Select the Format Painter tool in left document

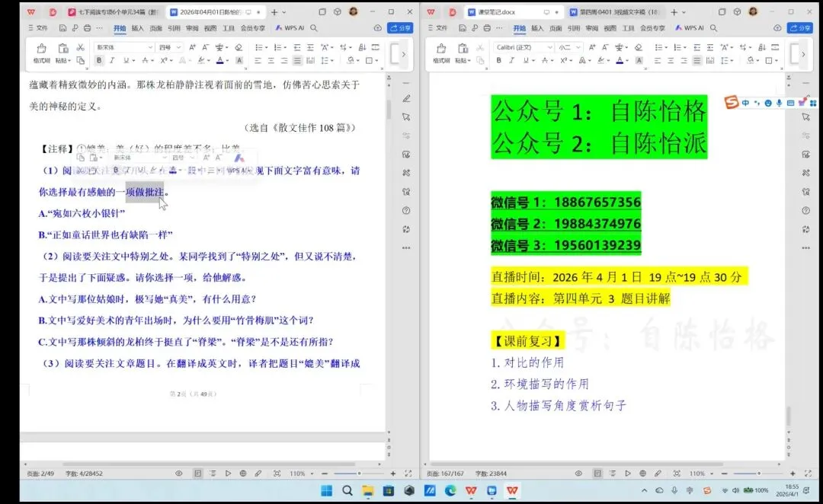(42, 53)
